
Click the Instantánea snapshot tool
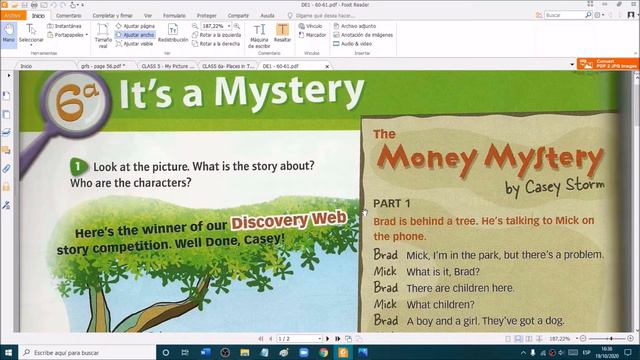pos(64,26)
